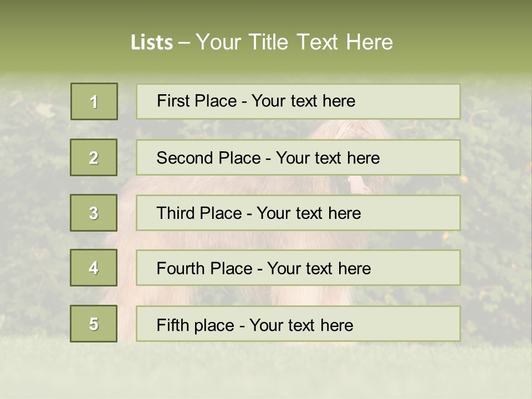Select the word Fourth in list
The width and height of the screenshot is (532, 399).
point(180,268)
